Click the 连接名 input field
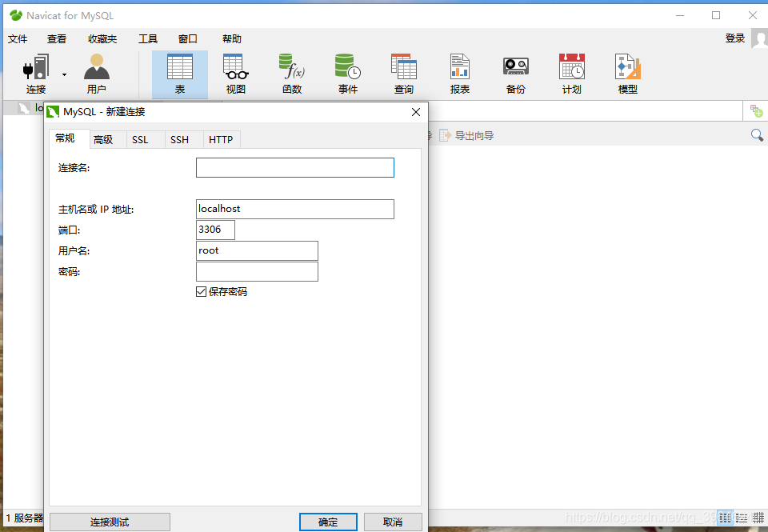 click(295, 167)
